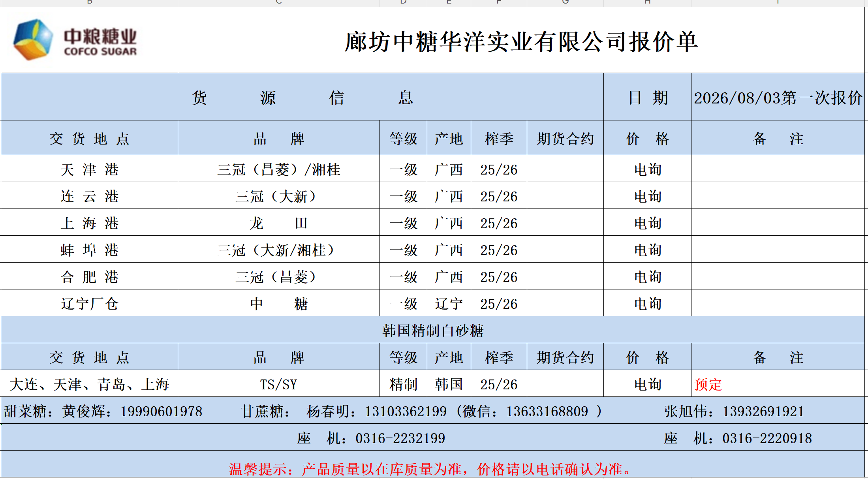
Task: Click the 榨季 header under 韩国精制白砂糖
Action: pos(499,357)
